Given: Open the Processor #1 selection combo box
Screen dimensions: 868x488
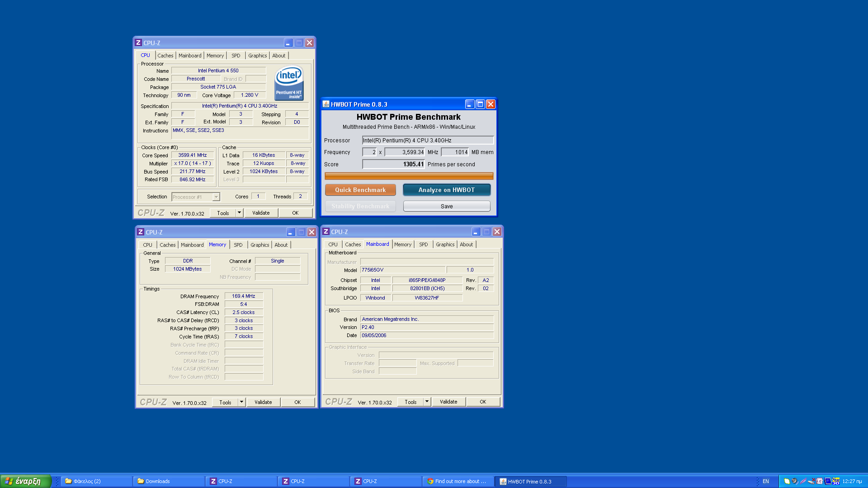Looking at the screenshot, I should (x=196, y=197).
